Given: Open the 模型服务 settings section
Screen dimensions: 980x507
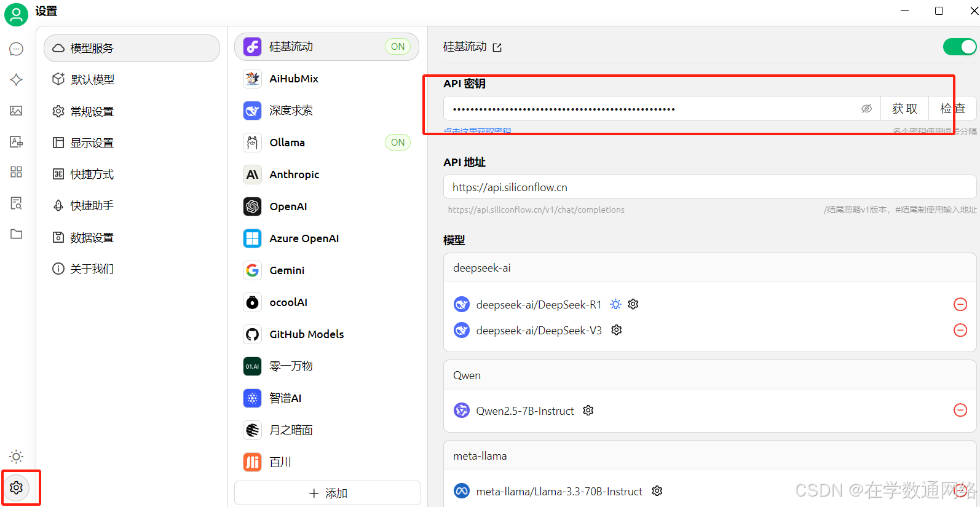Looking at the screenshot, I should pyautogui.click(x=132, y=48).
